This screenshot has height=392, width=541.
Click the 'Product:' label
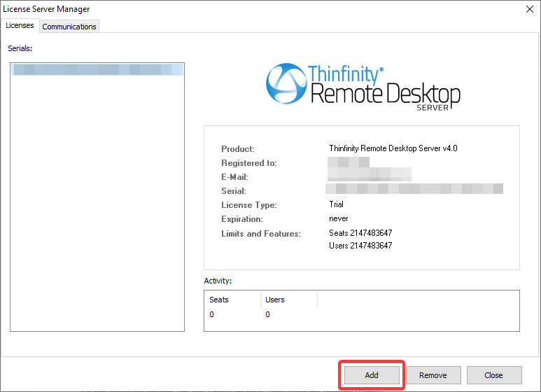click(238, 149)
